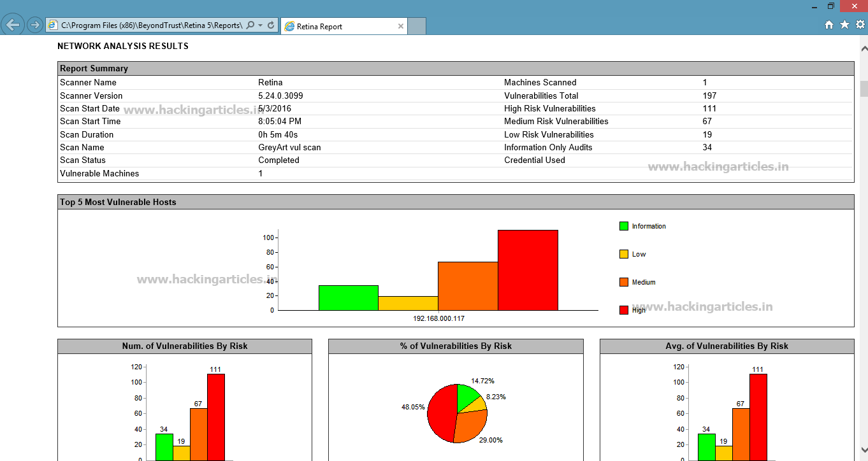Open the Tools gear icon
The width and height of the screenshot is (868, 461).
click(860, 25)
